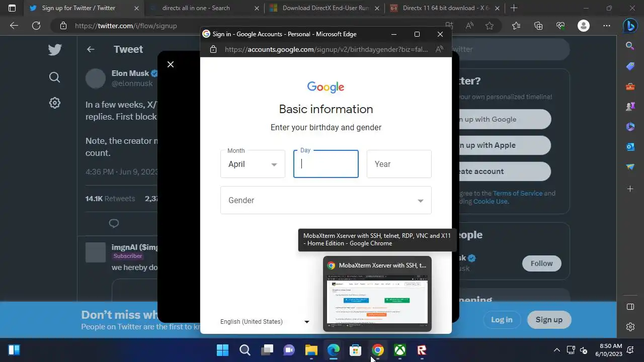Image resolution: width=644 pixels, height=362 pixels.
Task: Refresh the Twitter page
Action: 36,26
